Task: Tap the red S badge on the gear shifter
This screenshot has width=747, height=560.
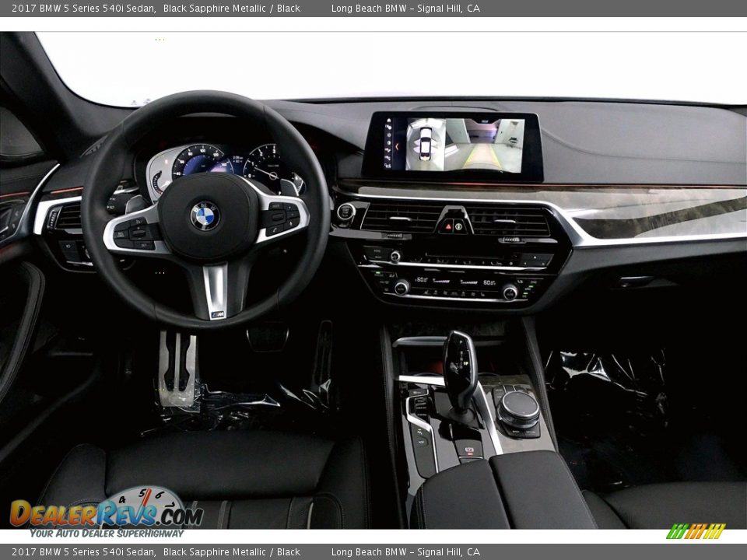Action: click(x=469, y=449)
